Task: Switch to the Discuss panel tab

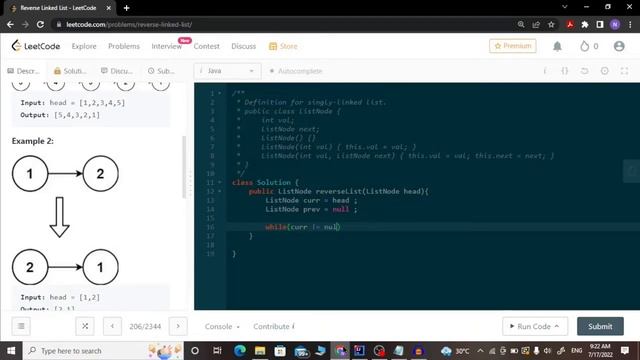Action: click(117, 71)
